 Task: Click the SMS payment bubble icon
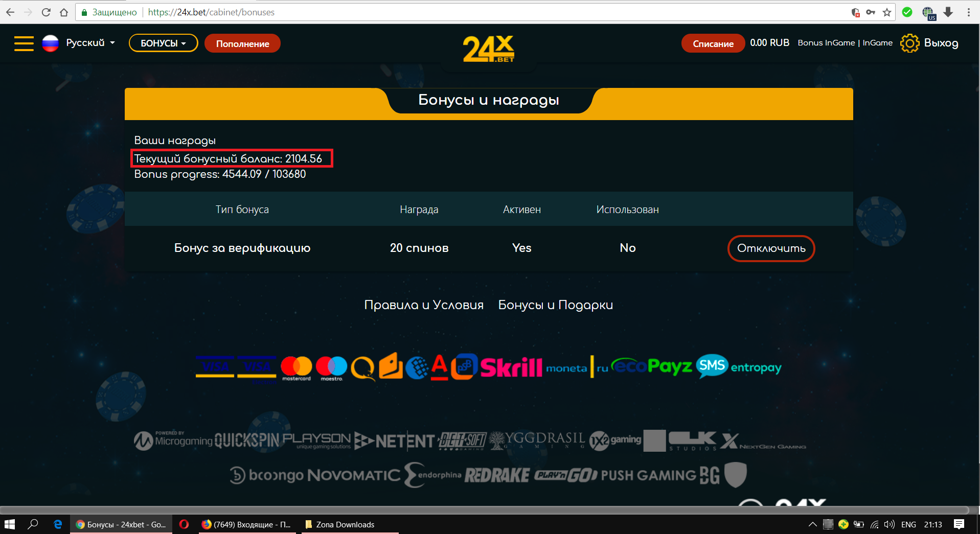pyautogui.click(x=712, y=366)
